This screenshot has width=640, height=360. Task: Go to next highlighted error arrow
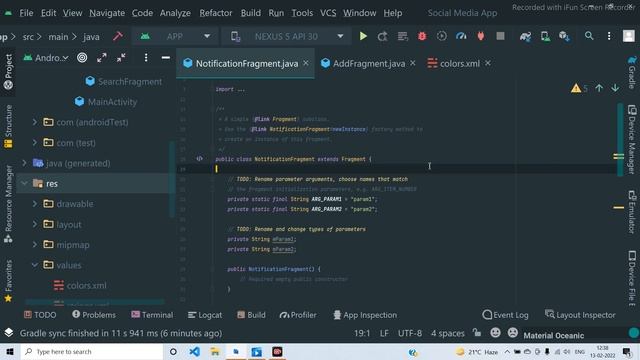point(615,88)
